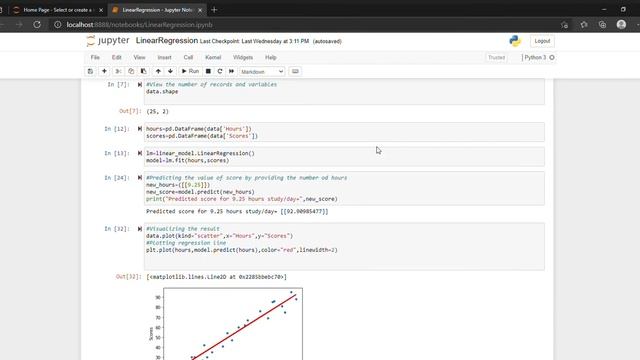Open the File menu
640x360 pixels.
tap(95, 58)
